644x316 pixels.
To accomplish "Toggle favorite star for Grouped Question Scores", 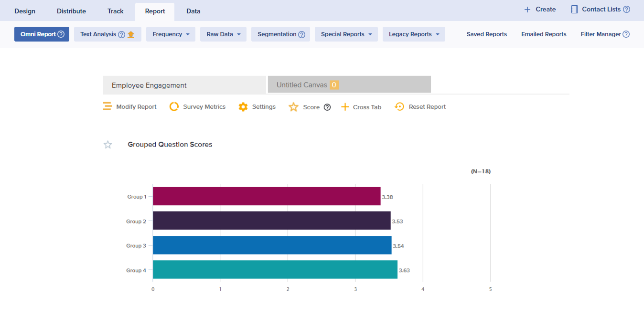I will pyautogui.click(x=108, y=145).
